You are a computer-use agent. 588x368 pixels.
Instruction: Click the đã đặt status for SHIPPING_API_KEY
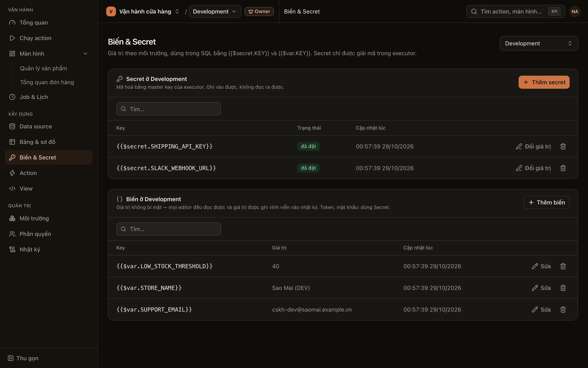[x=308, y=146]
